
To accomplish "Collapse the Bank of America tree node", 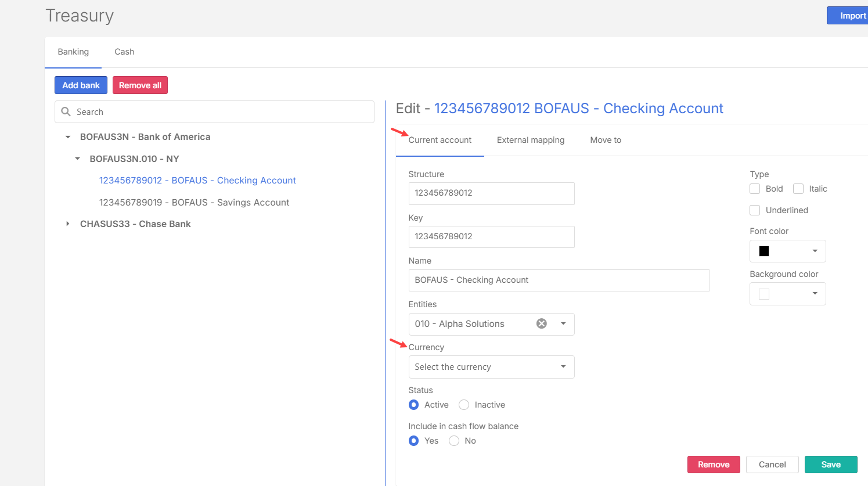I will tap(68, 137).
